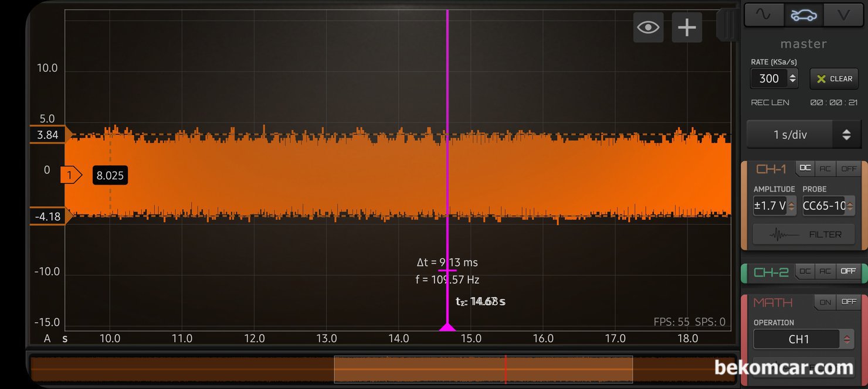Click the 8.025 measurement readout label
The image size is (868, 389).
(110, 175)
